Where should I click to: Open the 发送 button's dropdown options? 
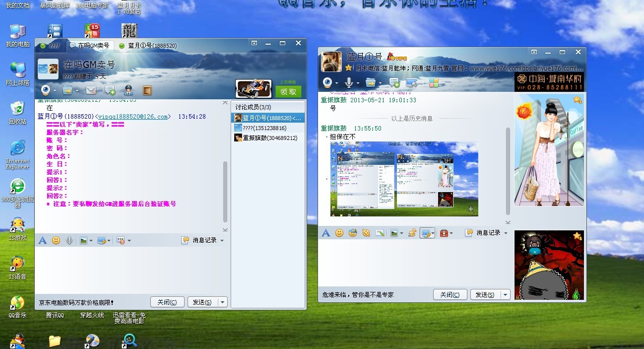click(x=222, y=301)
